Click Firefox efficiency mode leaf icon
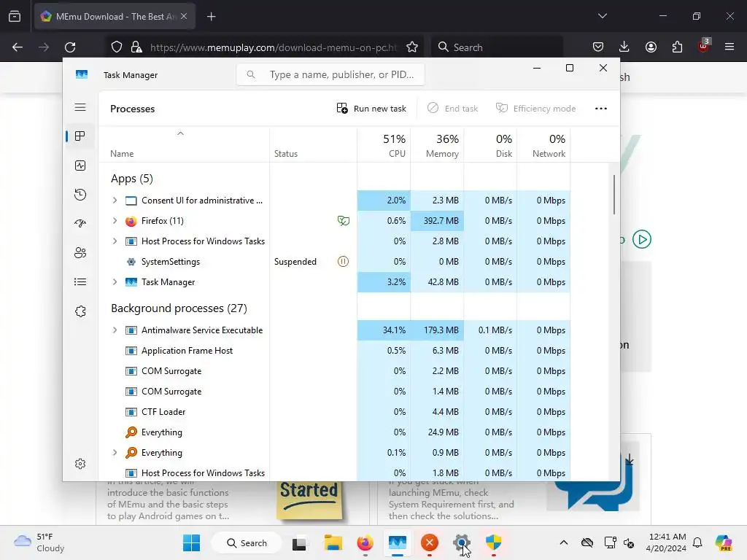Image resolution: width=747 pixels, height=560 pixels. [x=344, y=220]
